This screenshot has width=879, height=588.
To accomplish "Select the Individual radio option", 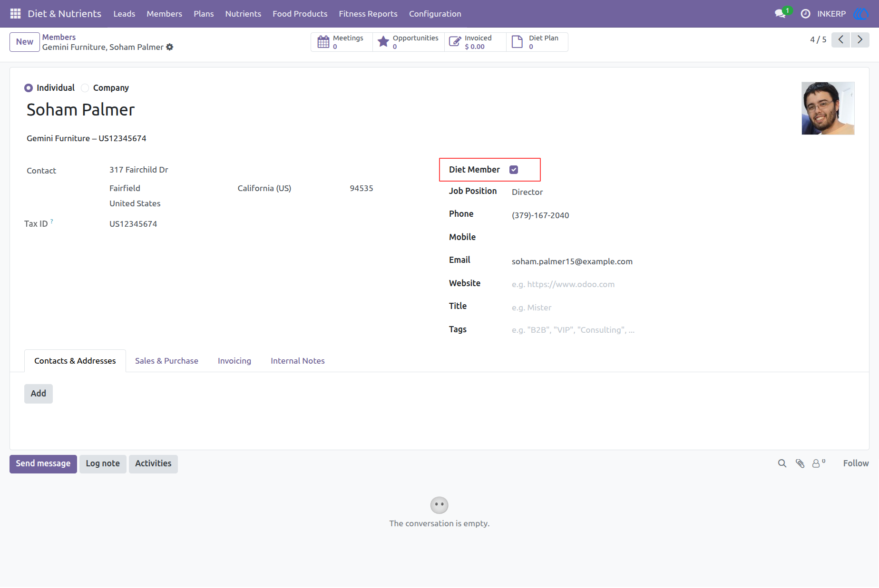I will pos(29,88).
